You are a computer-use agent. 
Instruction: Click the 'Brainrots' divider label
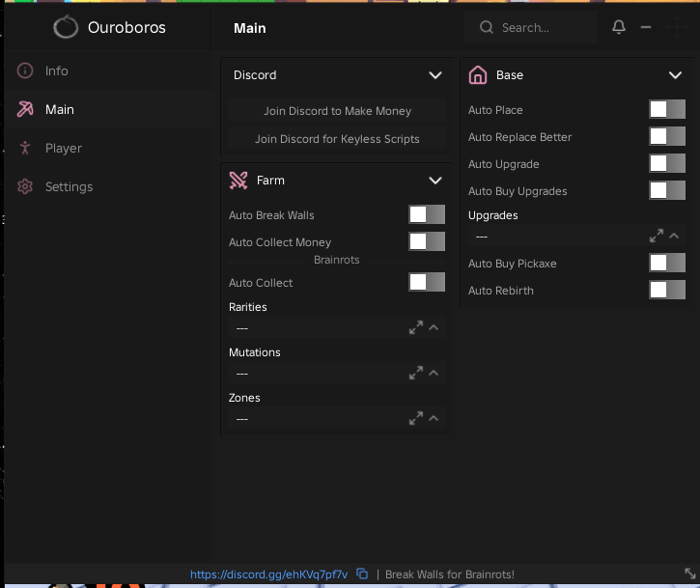337,260
